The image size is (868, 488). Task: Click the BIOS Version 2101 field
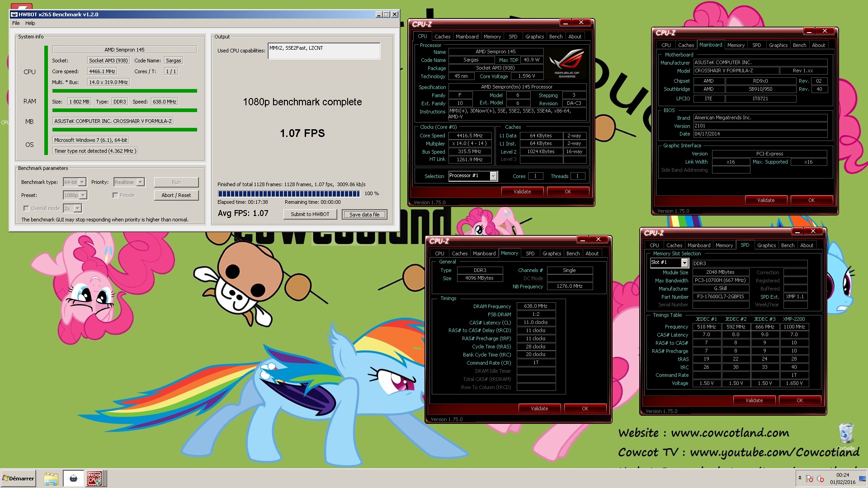pyautogui.click(x=760, y=126)
